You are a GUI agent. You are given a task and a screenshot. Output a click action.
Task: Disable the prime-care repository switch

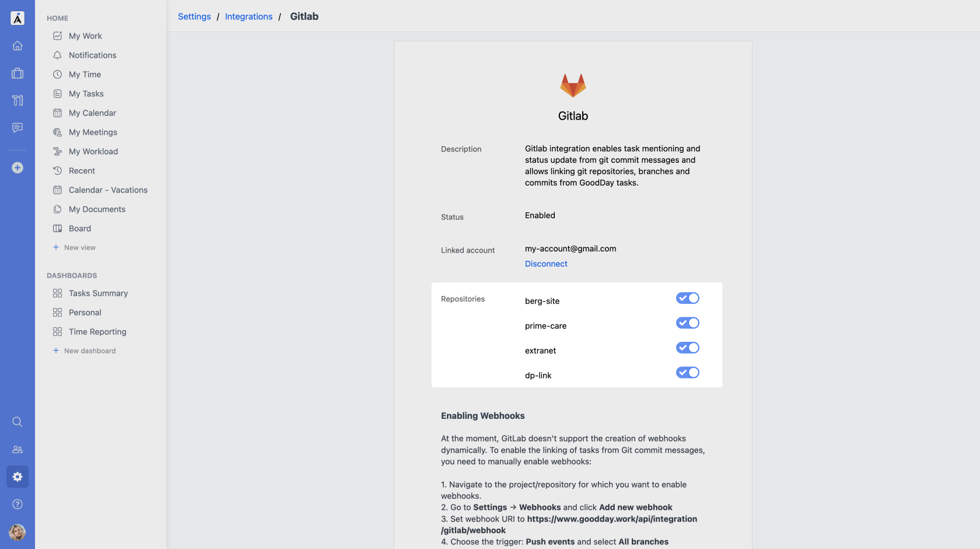(x=688, y=323)
